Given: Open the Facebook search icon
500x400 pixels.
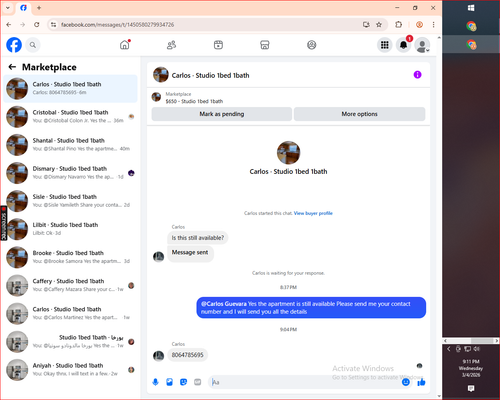Looking at the screenshot, I should click(33, 45).
